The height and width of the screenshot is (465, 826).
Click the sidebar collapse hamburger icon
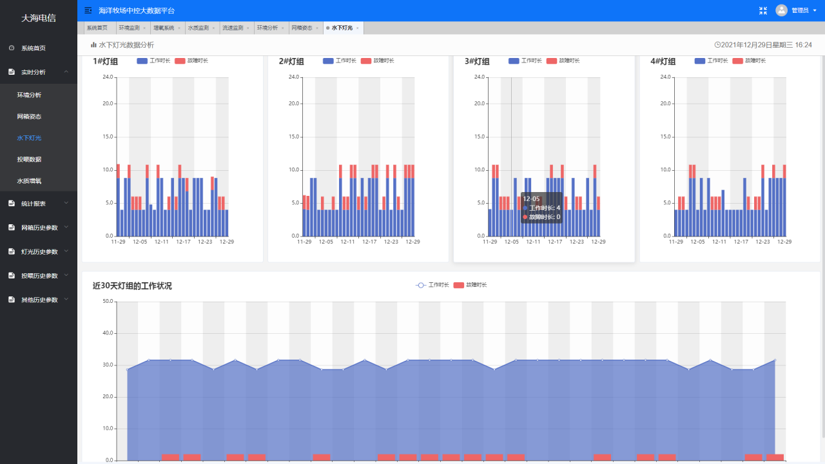88,10
